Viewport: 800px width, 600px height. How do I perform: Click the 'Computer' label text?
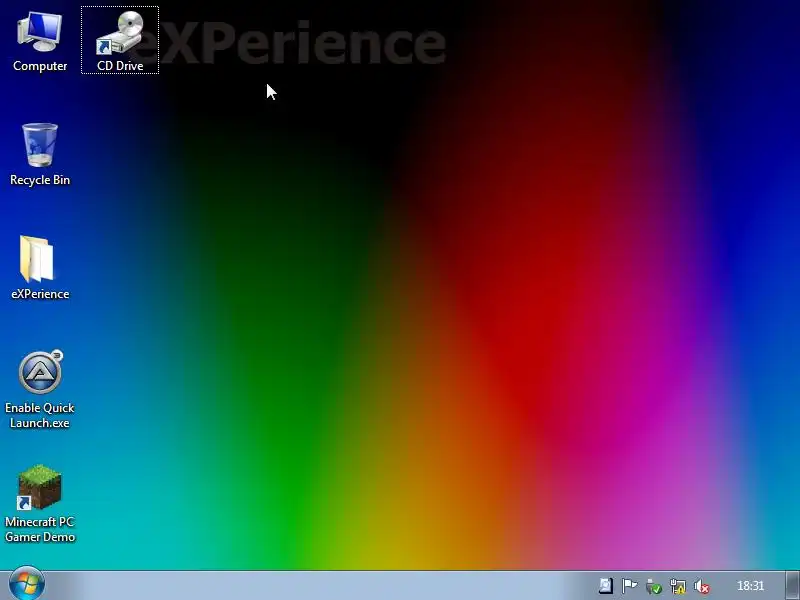(40, 66)
